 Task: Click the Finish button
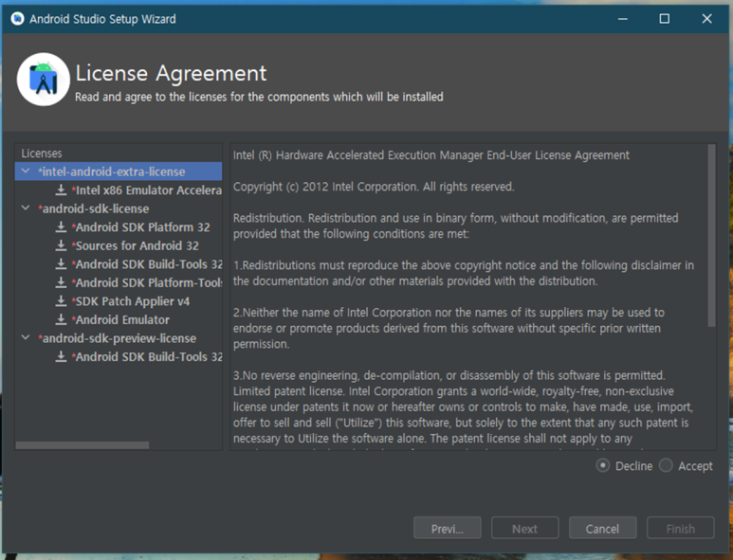(x=680, y=528)
